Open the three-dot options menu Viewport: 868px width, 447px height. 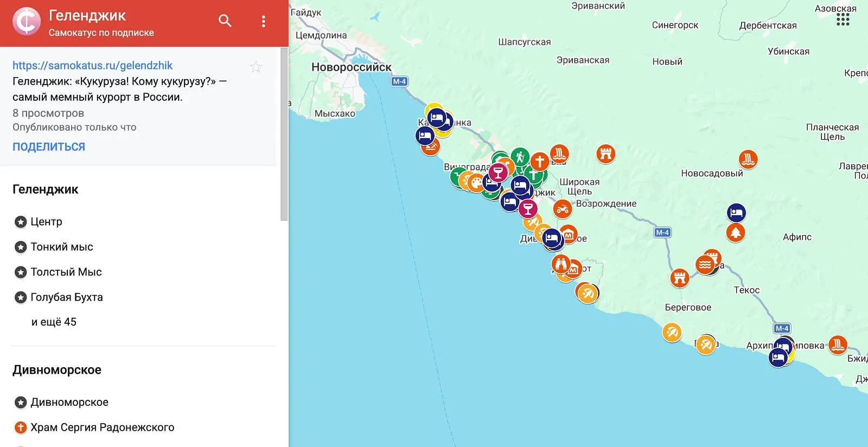(264, 21)
